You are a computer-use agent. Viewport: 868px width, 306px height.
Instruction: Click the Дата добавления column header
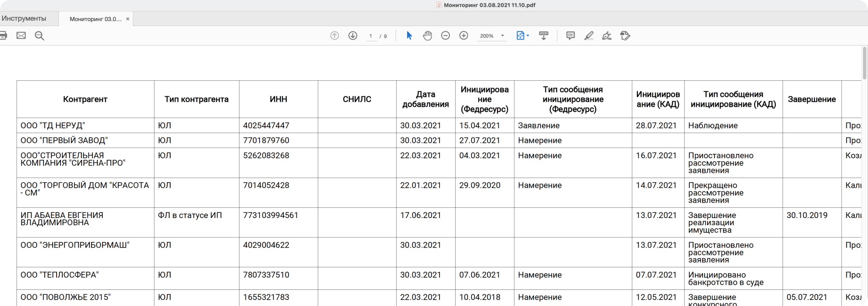[425, 99]
